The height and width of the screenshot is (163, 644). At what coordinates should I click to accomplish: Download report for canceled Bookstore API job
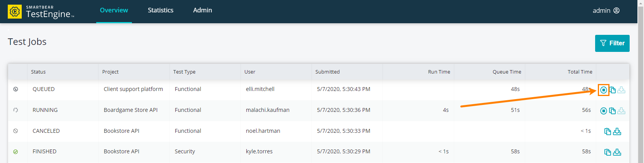[617, 132]
